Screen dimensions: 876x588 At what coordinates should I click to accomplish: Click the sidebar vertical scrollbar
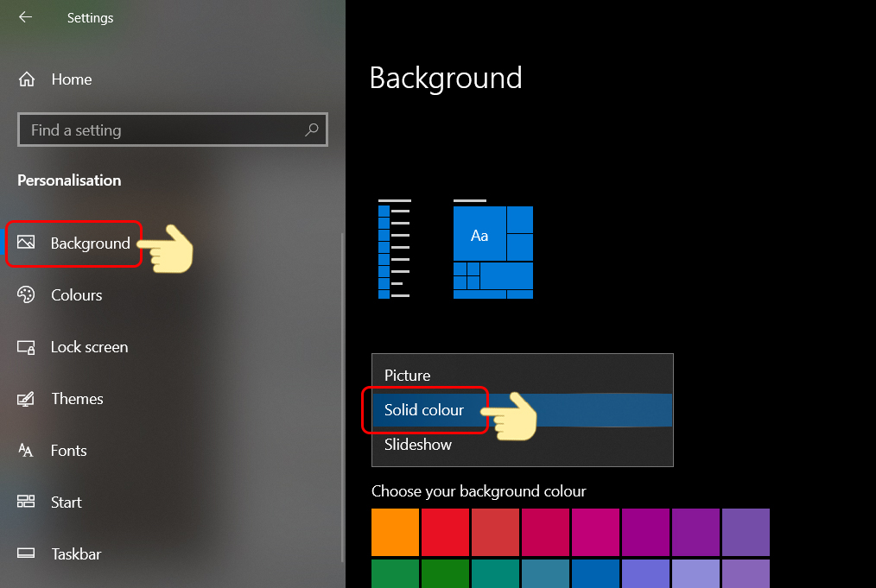click(342, 397)
